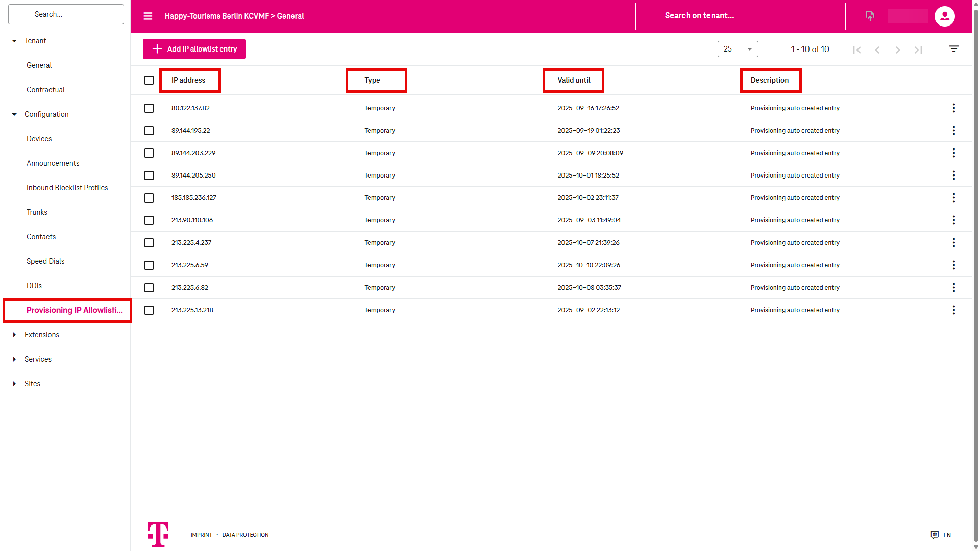Open the table filter icon
This screenshot has width=980, height=551.
click(x=953, y=49)
